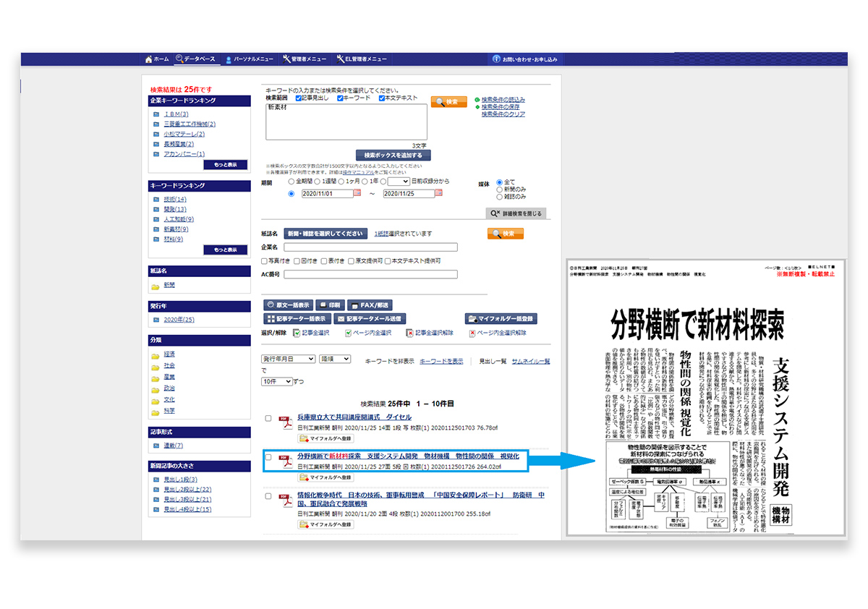Click マイフォルダへ登録 under 分野横断で新材料探索 article
The image size is (868, 609).
pos(326,477)
